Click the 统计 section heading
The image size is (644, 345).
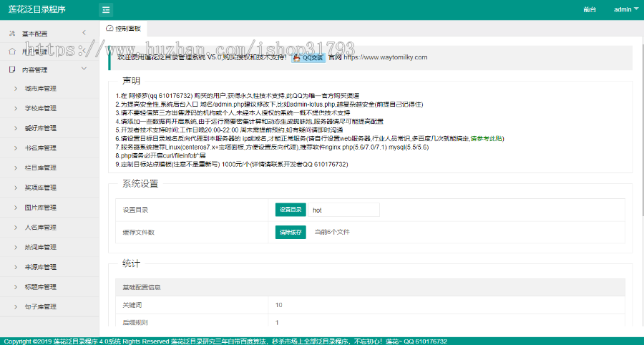pos(131,263)
